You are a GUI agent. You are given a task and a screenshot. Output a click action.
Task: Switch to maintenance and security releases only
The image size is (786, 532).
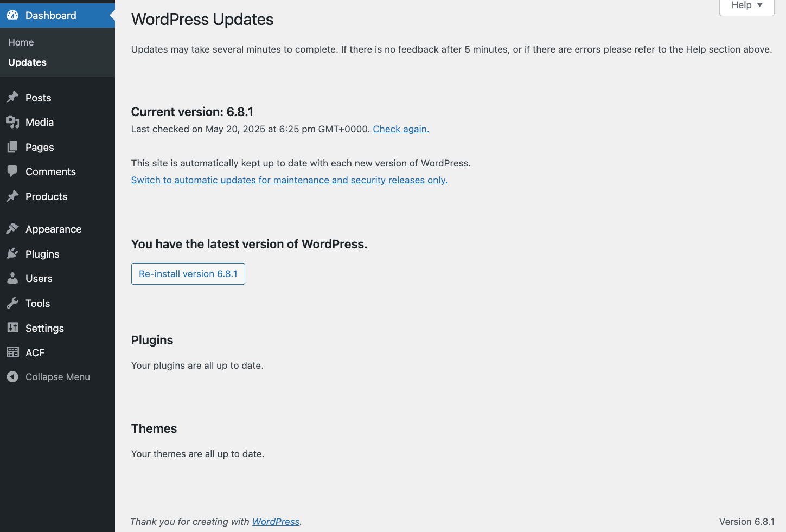289,180
